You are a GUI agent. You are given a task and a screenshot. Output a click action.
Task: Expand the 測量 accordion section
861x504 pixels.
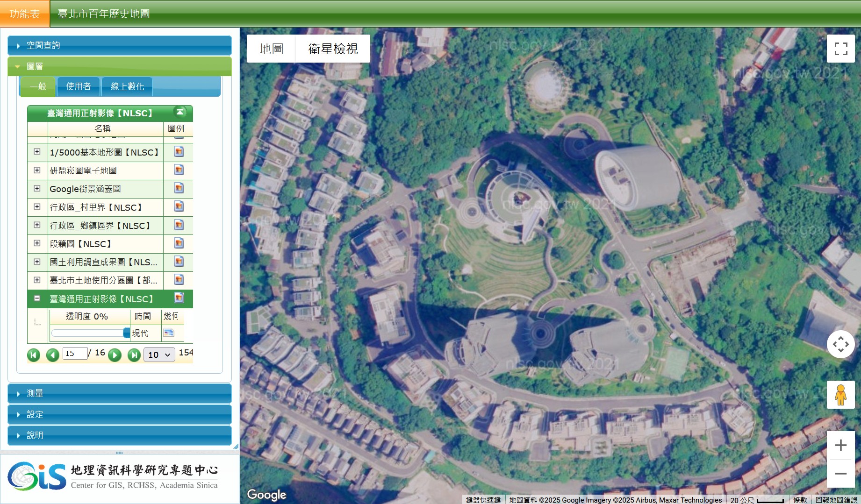tap(120, 393)
